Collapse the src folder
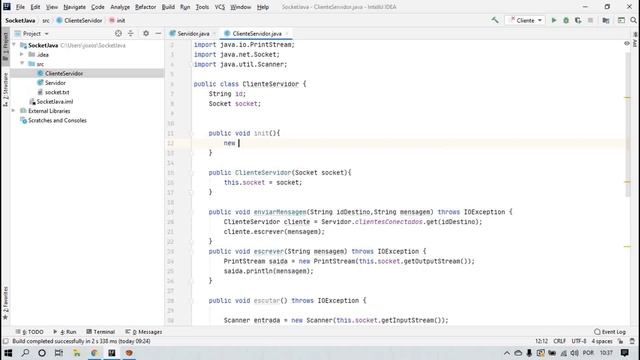The image size is (640, 360). [22, 64]
